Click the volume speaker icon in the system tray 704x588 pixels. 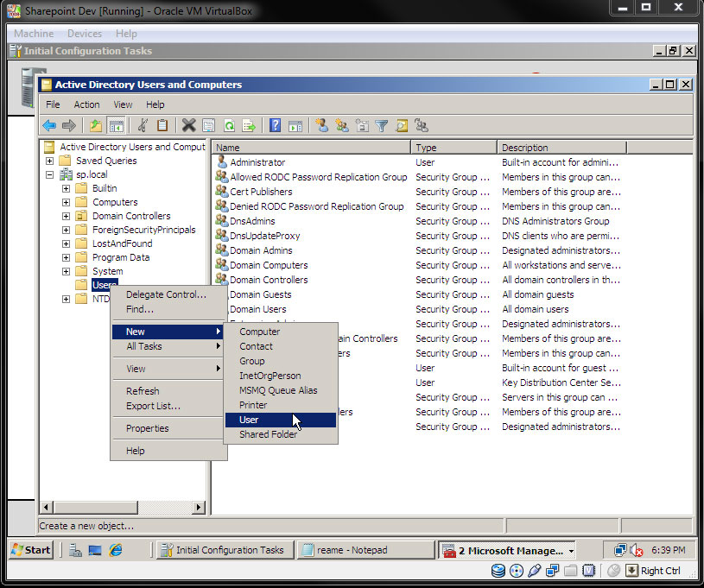click(x=637, y=550)
